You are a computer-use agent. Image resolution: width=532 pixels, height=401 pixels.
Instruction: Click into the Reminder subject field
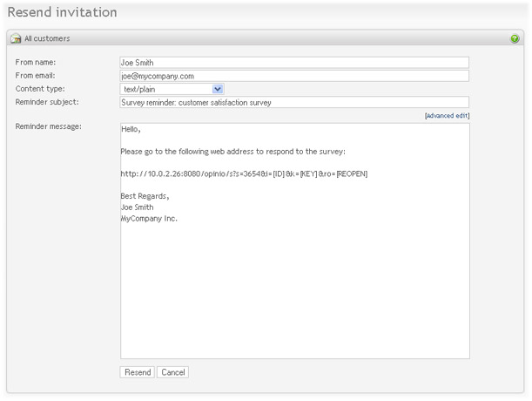click(294, 102)
